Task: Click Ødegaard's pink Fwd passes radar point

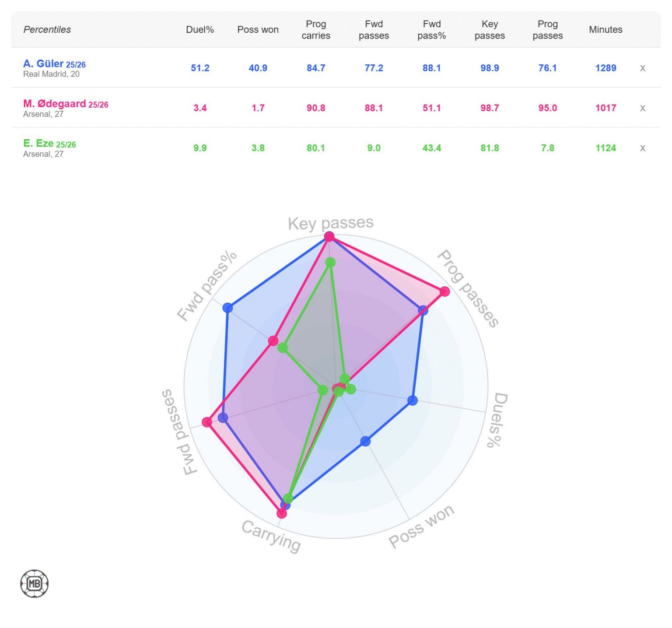Action: [x=207, y=422]
